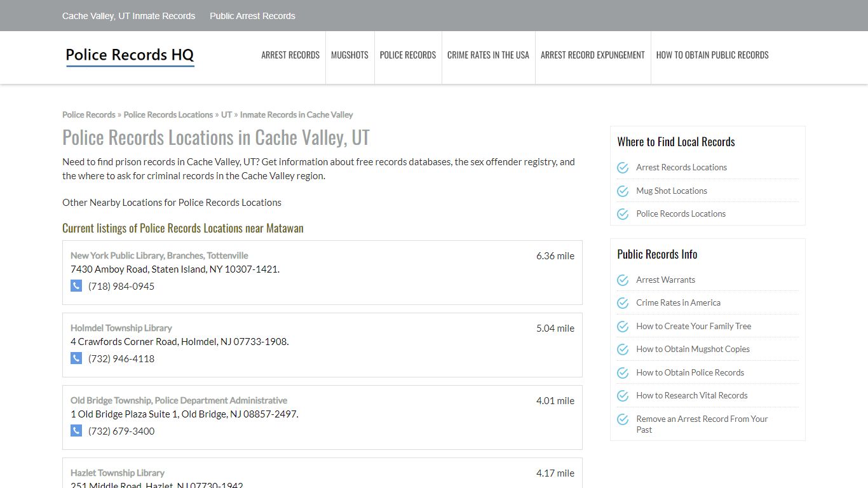Click Current listings of Police Records Locations heading
Screen dimensions: 868x488
tap(183, 228)
